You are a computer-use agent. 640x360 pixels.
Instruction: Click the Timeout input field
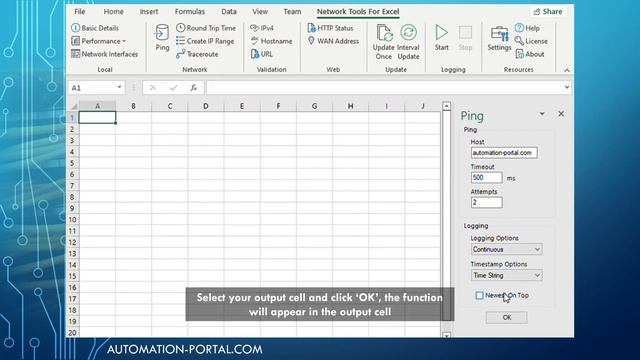tap(486, 178)
